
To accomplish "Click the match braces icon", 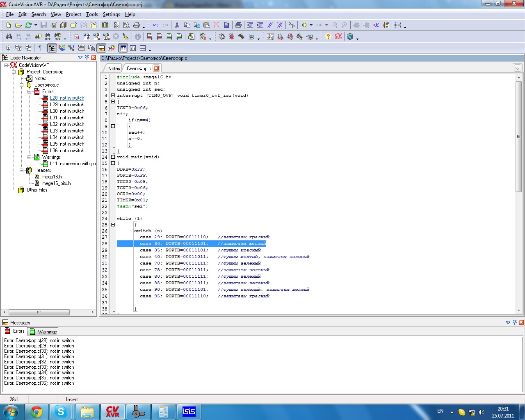I will 398,25.
